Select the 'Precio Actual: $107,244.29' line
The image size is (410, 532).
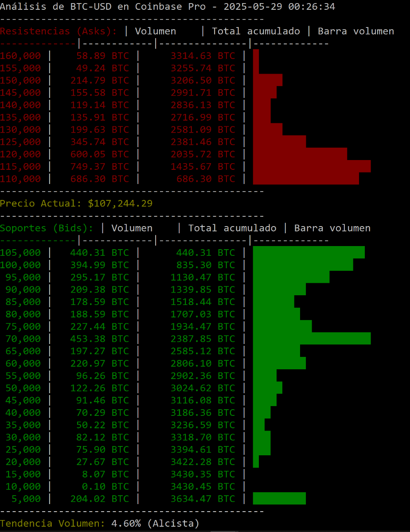pyautogui.click(x=76, y=203)
